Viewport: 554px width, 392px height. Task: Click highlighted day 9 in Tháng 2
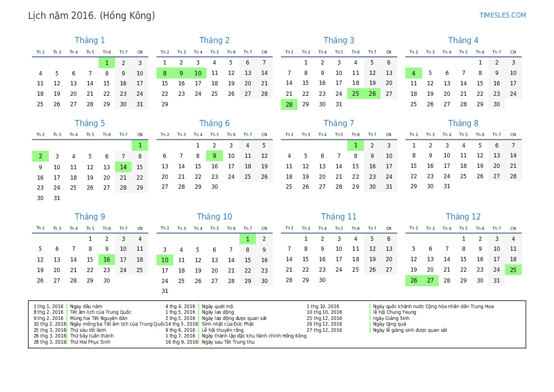(181, 73)
